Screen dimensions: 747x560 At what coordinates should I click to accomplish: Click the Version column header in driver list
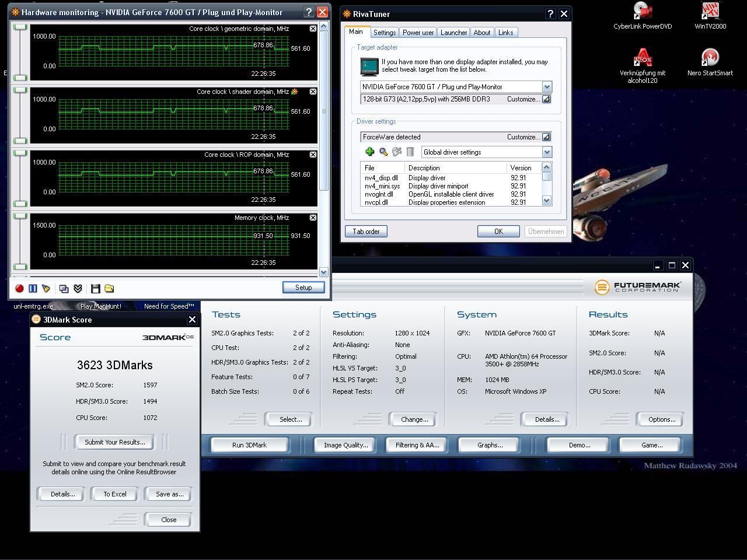pyautogui.click(x=524, y=168)
